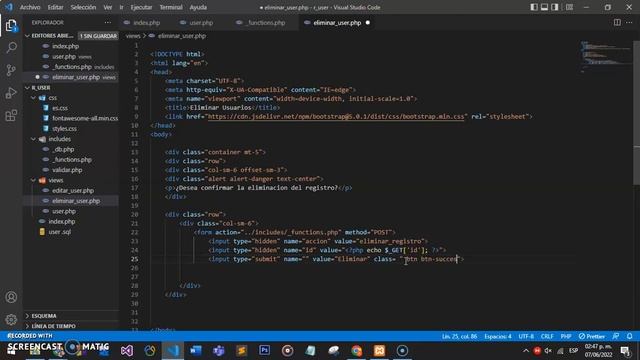Expand Línea de Tiempo section
The image size is (640, 360).
(53, 326)
